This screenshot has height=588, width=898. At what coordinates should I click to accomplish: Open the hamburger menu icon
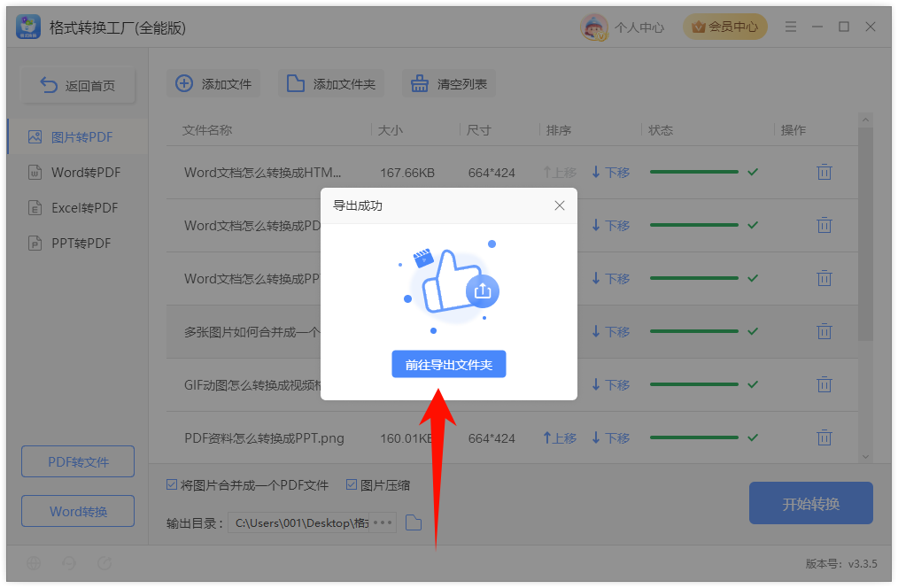click(790, 27)
